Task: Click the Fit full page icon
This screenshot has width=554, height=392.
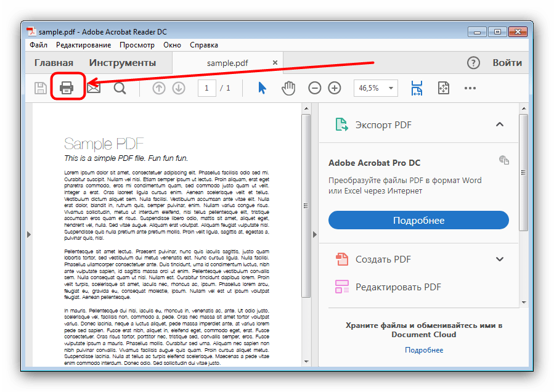Action: coord(444,88)
